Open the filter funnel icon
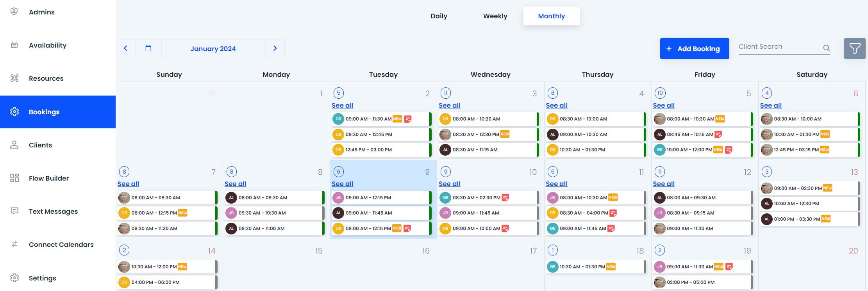This screenshot has width=868, height=291. tap(854, 49)
